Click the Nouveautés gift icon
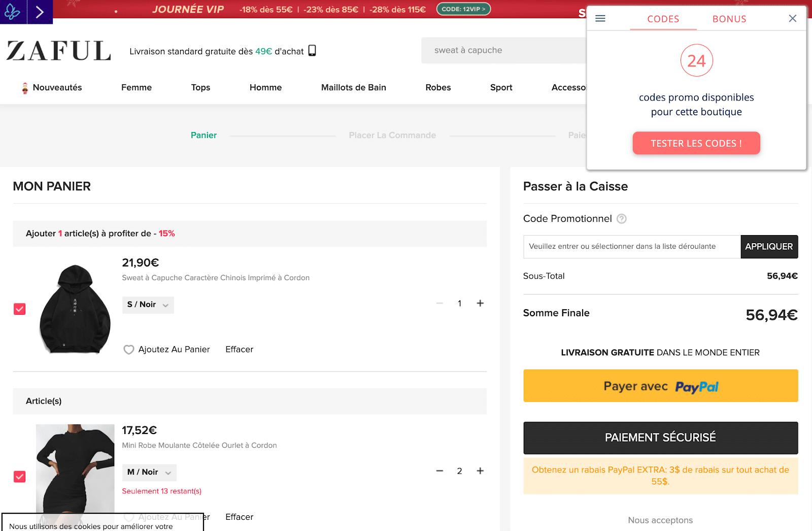This screenshot has height=531, width=812. [25, 88]
